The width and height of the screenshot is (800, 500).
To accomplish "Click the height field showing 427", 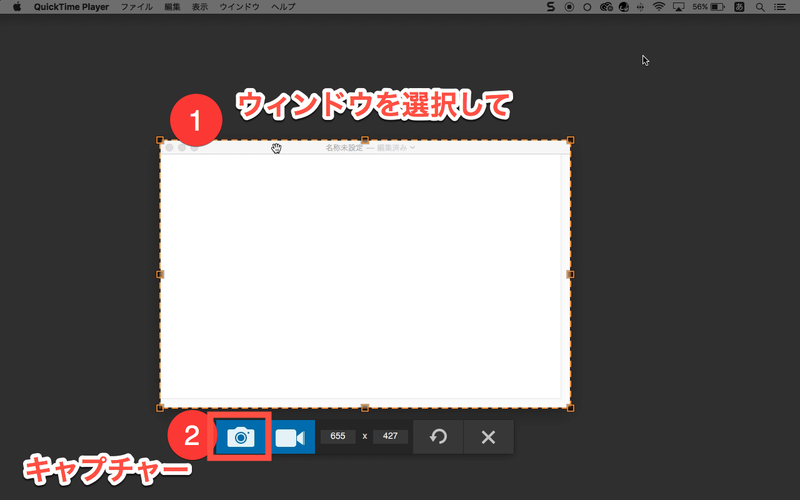I will [x=390, y=437].
